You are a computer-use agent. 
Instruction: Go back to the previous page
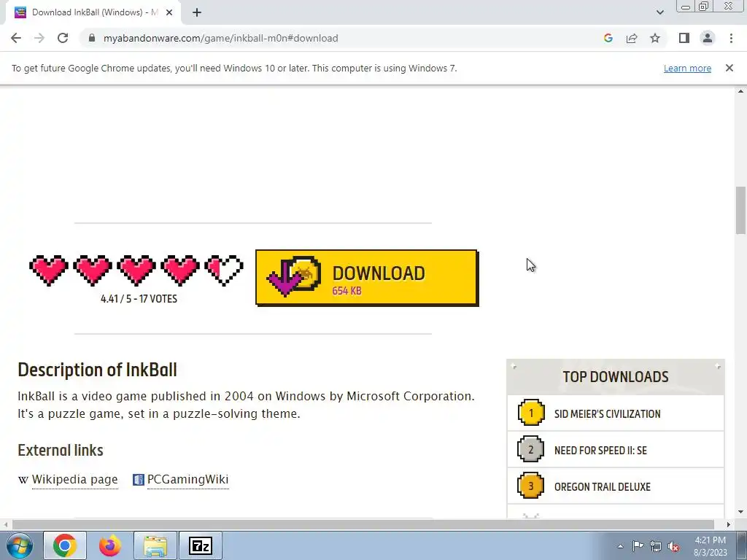click(x=16, y=38)
